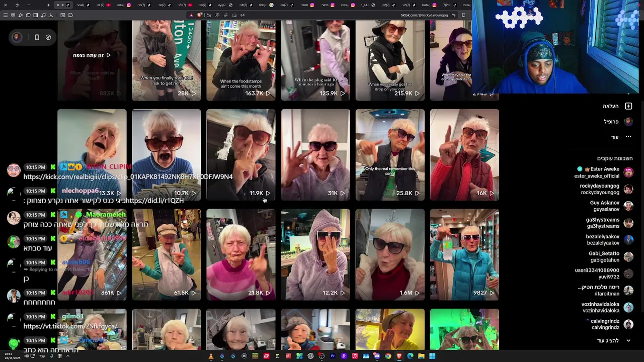Screen dimensions: 644x362
Task: Click the Brave rewards triangle icon
Action: point(191,15)
